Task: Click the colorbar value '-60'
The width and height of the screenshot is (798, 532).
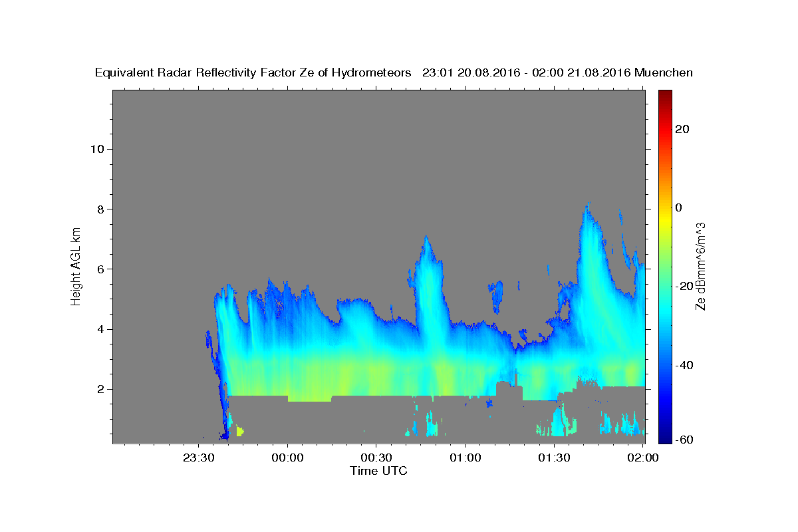Action: tap(685, 440)
